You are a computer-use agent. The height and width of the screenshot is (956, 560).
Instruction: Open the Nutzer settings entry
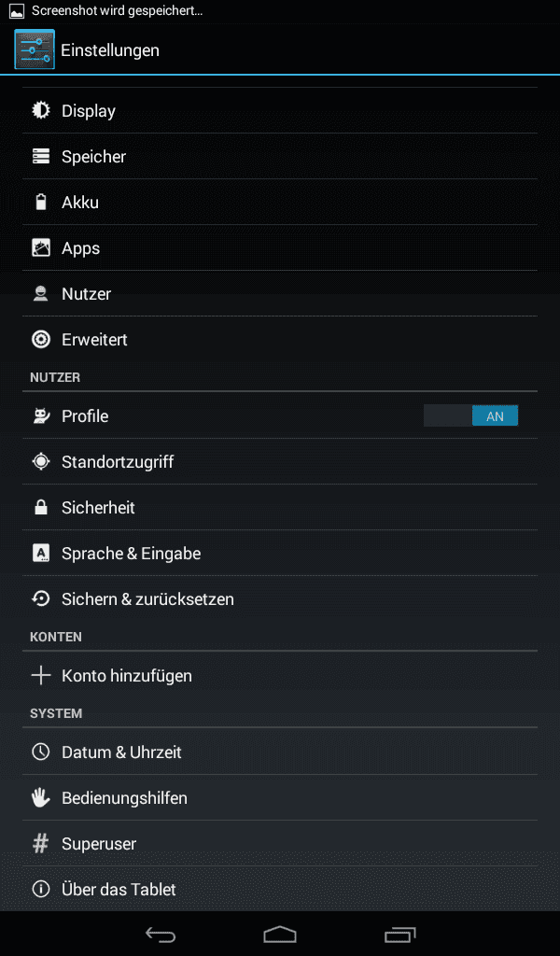point(280,293)
